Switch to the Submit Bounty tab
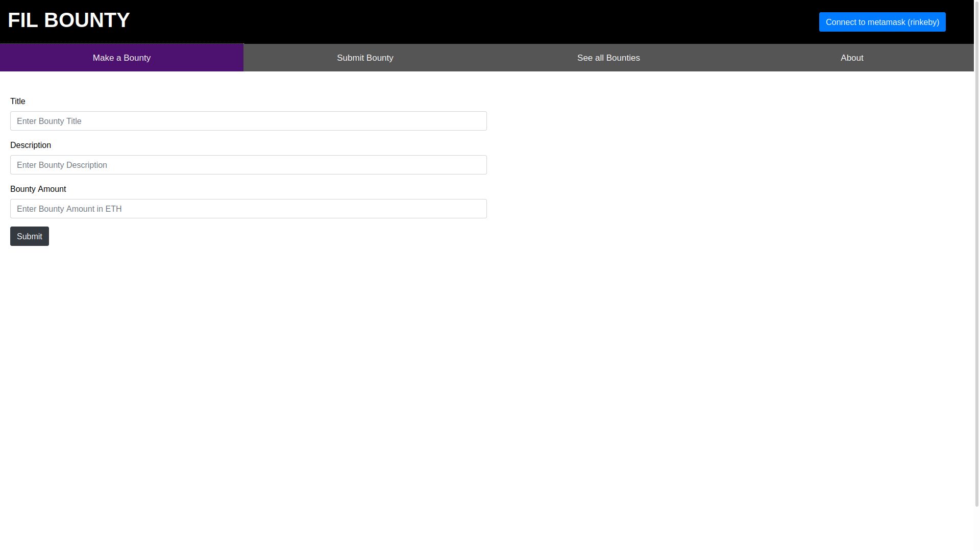This screenshot has width=980, height=551. click(365, 58)
